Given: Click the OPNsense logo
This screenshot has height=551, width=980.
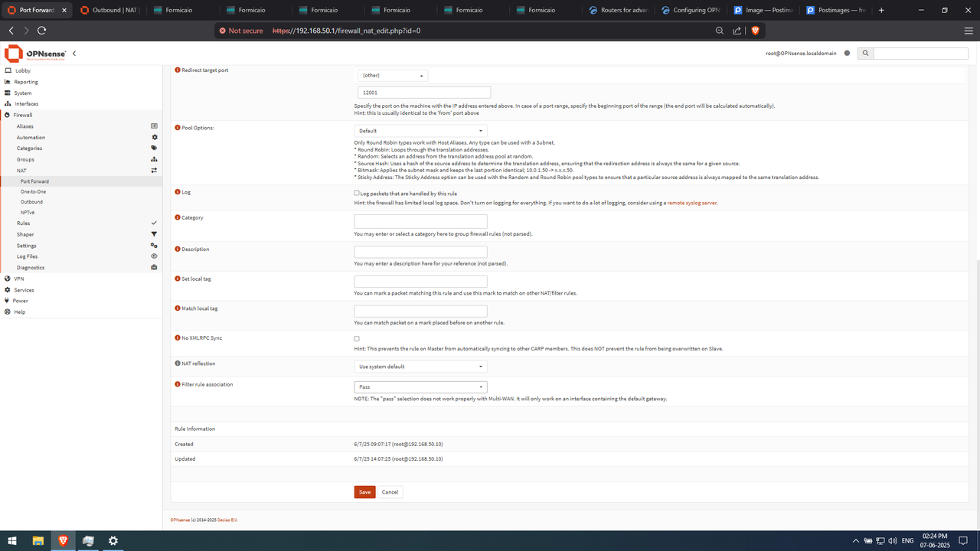Looking at the screenshot, I should 36,54.
